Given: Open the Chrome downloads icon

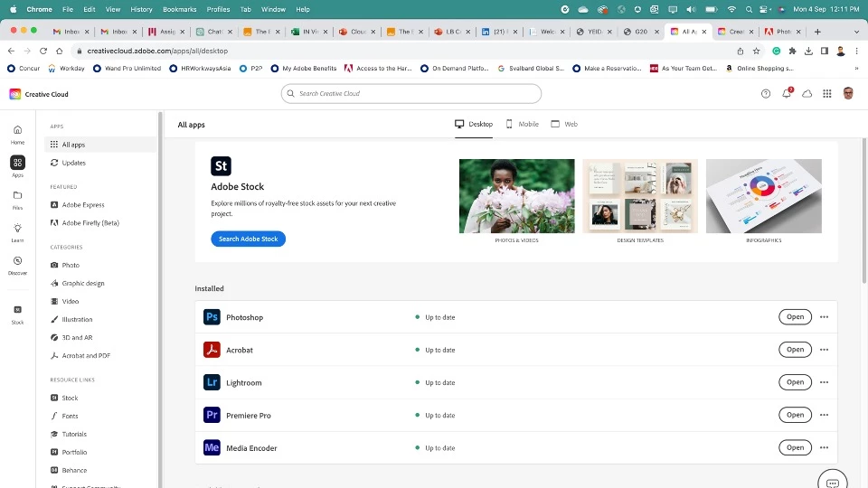Looking at the screenshot, I should pyautogui.click(x=808, y=51).
